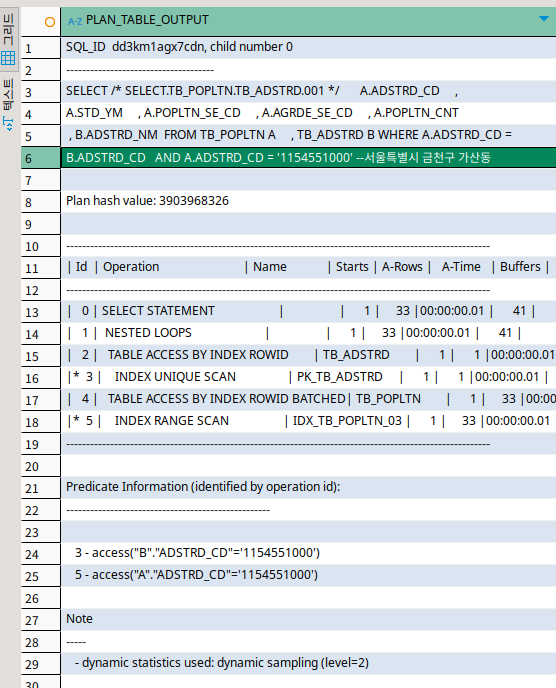The height and width of the screenshot is (688, 556).
Task: Select the NESTED LOOPS plan row
Action: point(308,333)
